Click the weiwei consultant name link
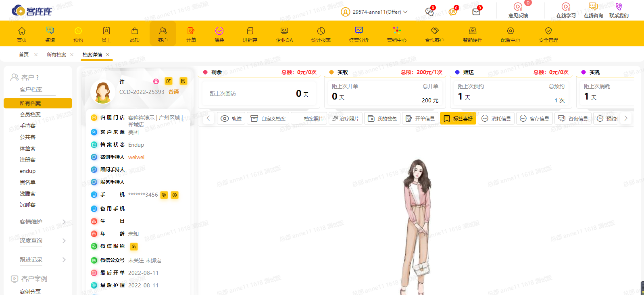Screen dimensions: 644x295 click(136, 157)
